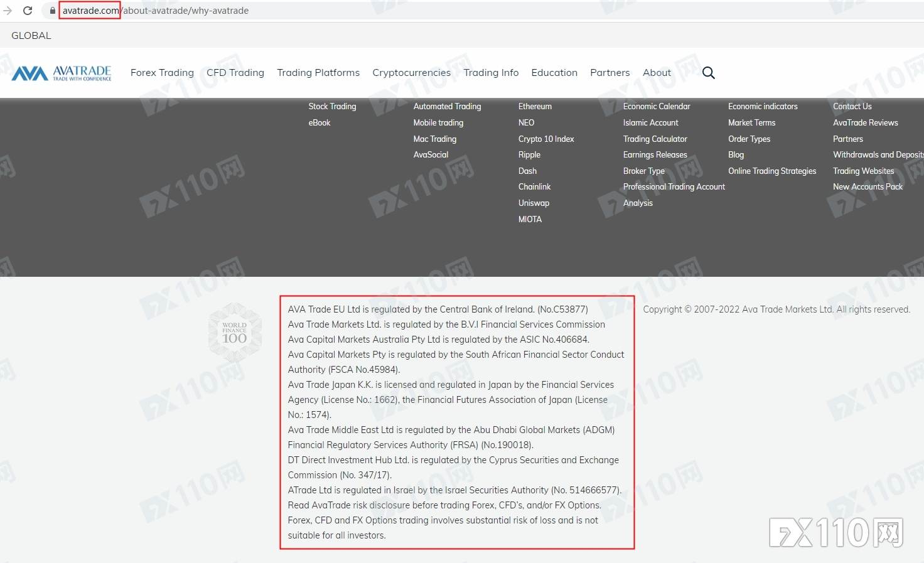Open Dash link

(x=527, y=171)
